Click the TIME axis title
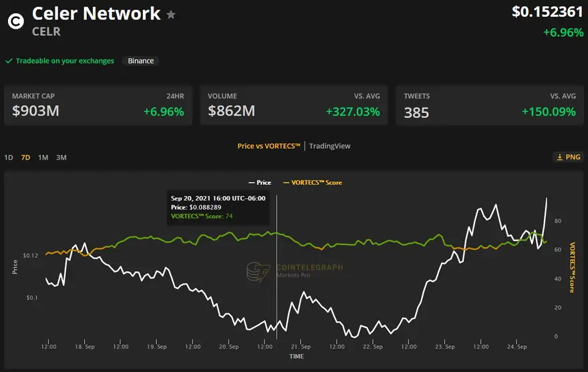Viewport: 588px width, 372px height. click(296, 356)
